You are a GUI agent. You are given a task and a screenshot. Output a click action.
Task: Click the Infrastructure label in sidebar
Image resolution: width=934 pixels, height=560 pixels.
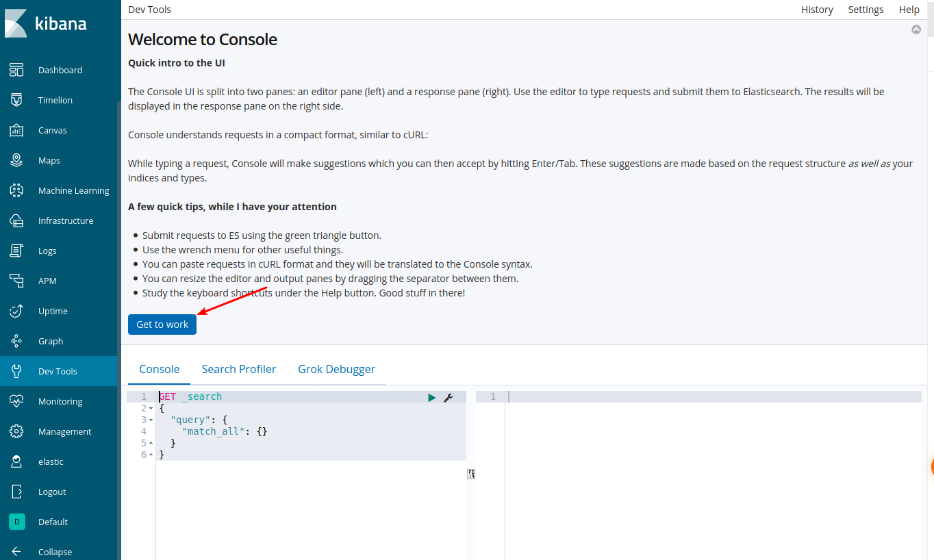click(x=66, y=220)
